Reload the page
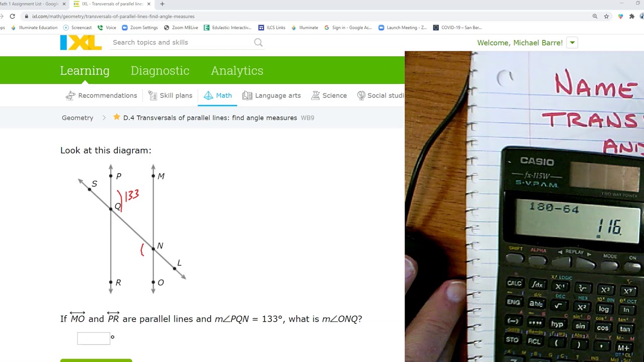Image resolution: width=644 pixels, height=362 pixels. point(12,16)
